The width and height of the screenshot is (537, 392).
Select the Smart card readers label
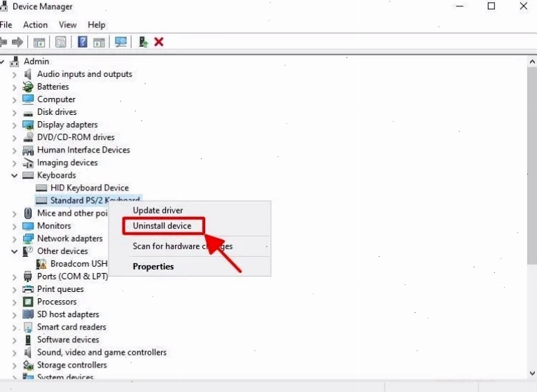pyautogui.click(x=71, y=327)
